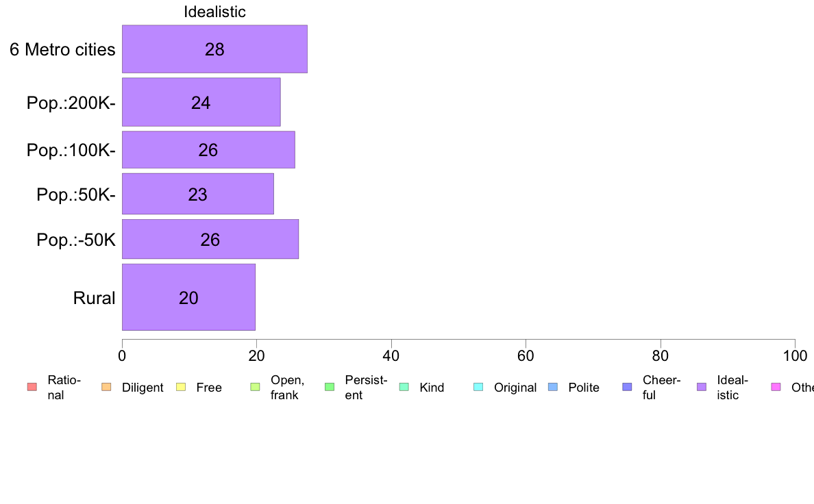Select the Pop.:100K- bar

[x=208, y=149]
